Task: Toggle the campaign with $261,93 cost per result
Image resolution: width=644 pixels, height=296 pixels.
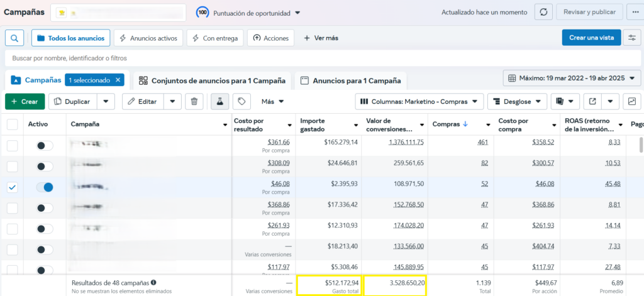Action: (45, 229)
